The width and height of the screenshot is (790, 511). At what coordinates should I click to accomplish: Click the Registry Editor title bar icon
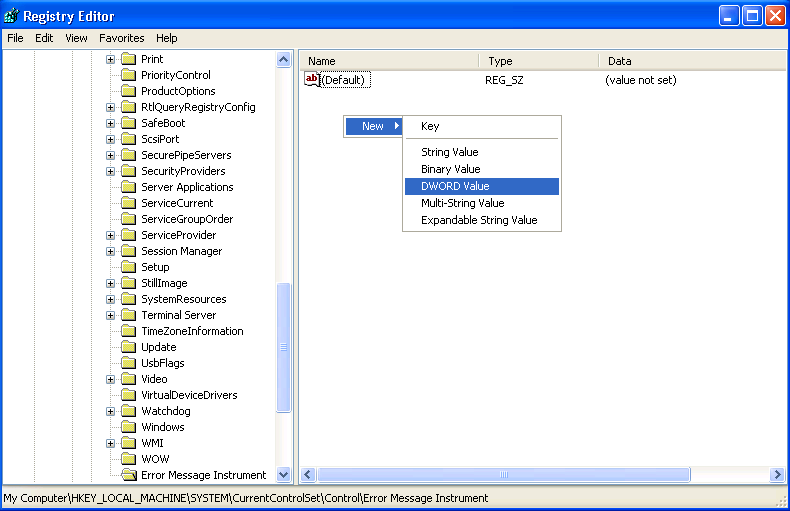click(x=12, y=16)
